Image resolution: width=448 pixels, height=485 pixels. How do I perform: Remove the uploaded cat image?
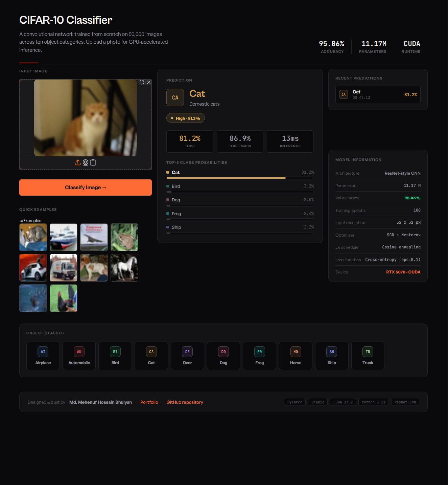pyautogui.click(x=149, y=82)
